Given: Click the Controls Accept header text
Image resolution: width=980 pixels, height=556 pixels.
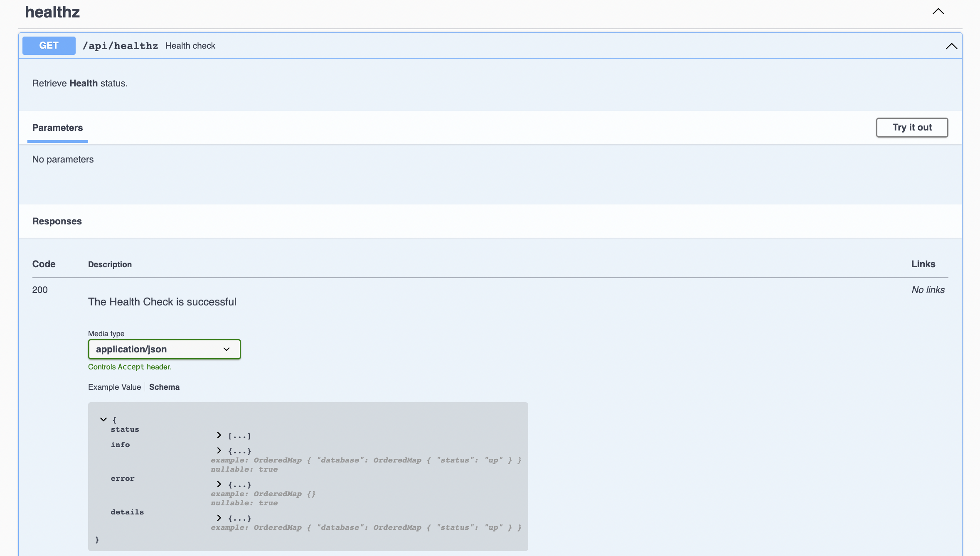Looking at the screenshot, I should (x=129, y=367).
